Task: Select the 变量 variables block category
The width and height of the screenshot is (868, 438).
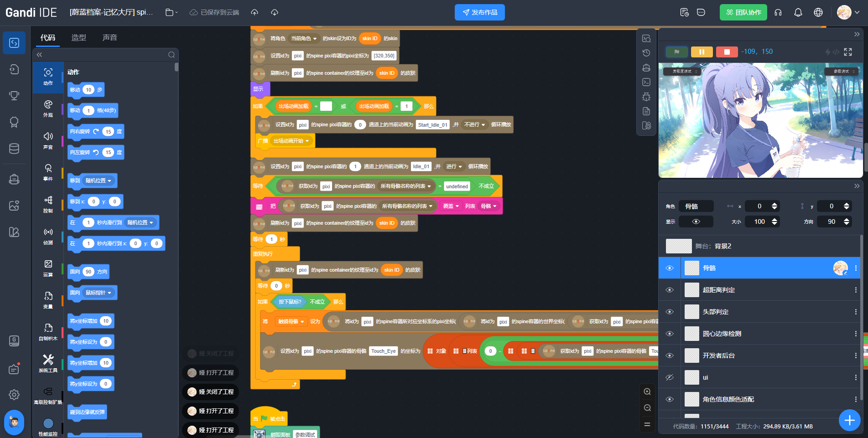Action: tap(48, 300)
